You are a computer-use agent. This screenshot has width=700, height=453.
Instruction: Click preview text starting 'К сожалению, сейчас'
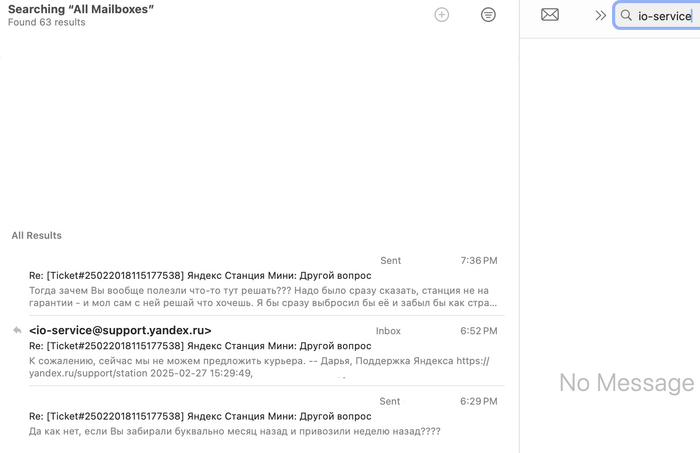tap(259, 367)
